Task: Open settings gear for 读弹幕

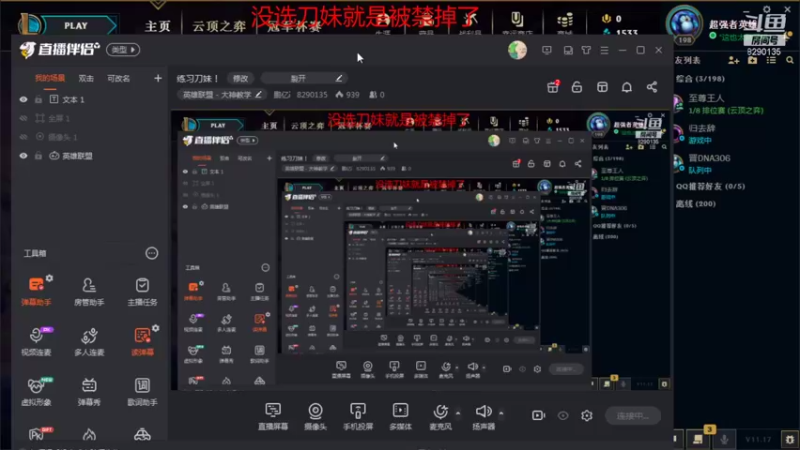Action: pos(155,328)
